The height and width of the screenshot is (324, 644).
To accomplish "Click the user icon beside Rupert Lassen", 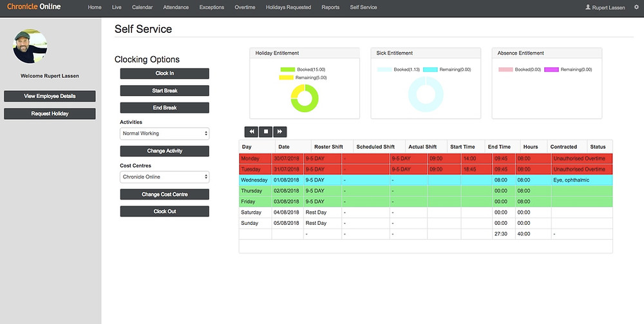I will point(588,7).
